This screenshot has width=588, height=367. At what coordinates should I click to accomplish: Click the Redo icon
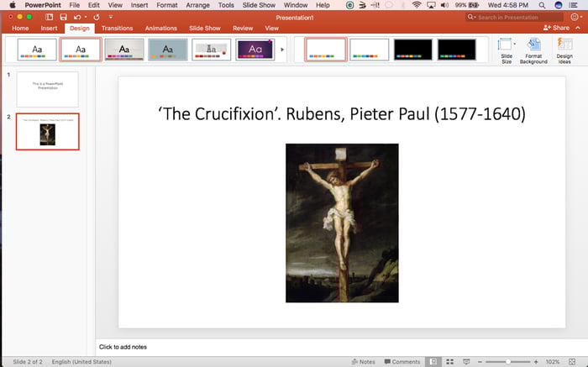coord(97,18)
